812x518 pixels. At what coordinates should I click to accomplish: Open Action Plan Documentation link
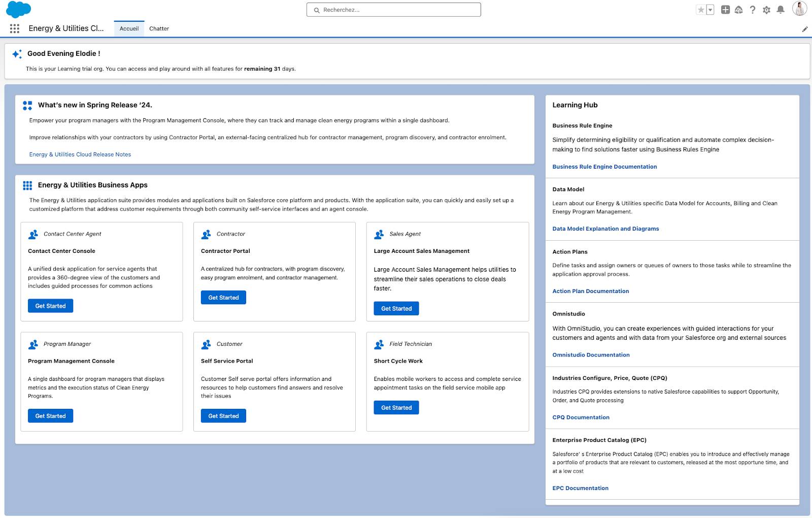coord(591,291)
